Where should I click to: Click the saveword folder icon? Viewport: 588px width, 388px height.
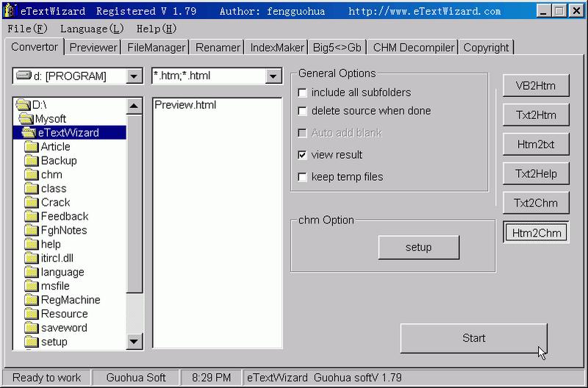pyautogui.click(x=32, y=328)
